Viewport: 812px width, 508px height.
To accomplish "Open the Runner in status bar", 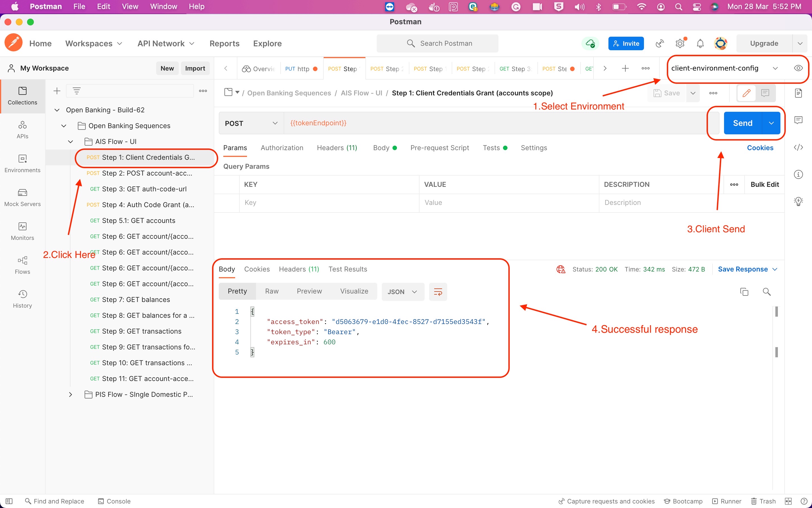I will click(727, 501).
